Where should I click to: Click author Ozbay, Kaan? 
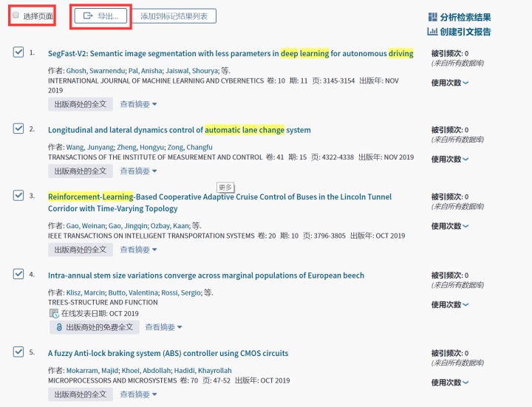[x=170, y=226]
